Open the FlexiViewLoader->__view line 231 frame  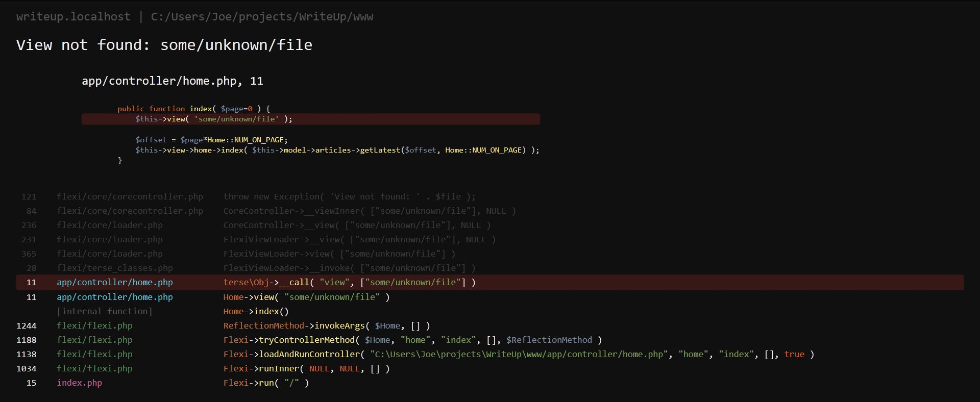click(x=490, y=239)
